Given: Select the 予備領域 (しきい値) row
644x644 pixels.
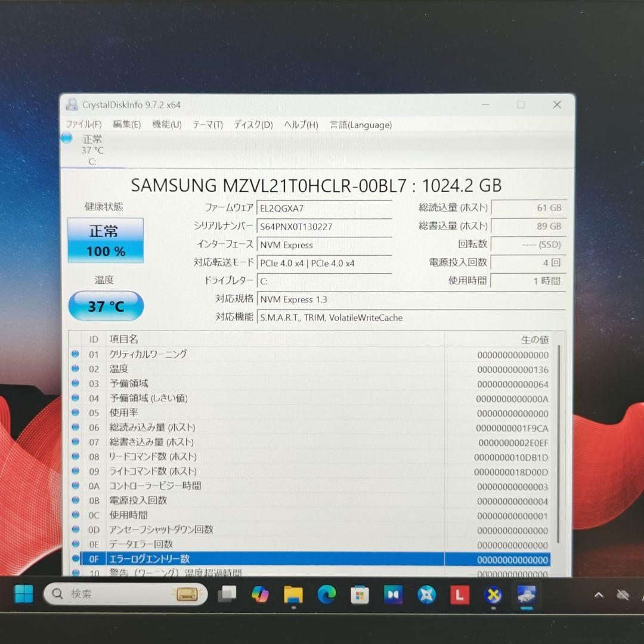Looking at the screenshot, I should click(x=310, y=398).
